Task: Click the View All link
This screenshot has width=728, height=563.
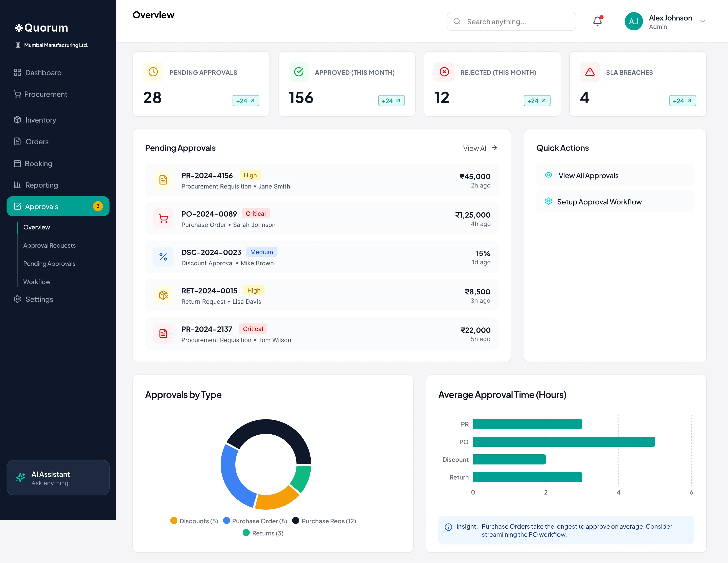Action: point(480,148)
